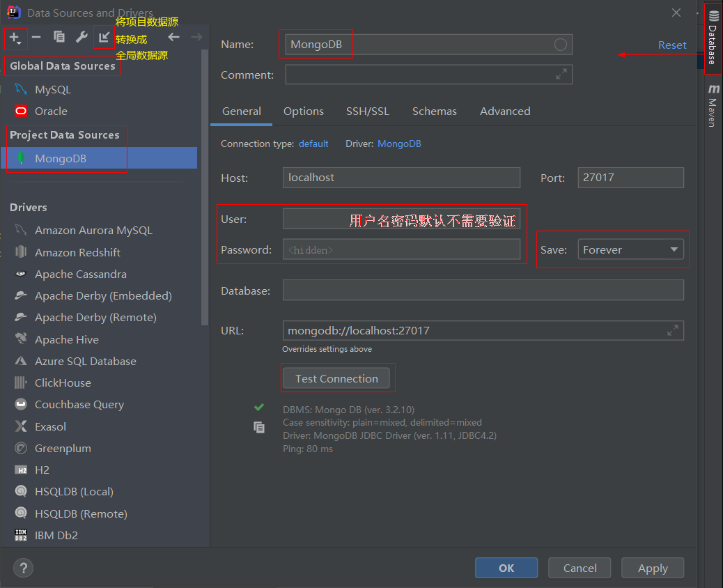Remove the selected data source with minus icon

coord(36,37)
